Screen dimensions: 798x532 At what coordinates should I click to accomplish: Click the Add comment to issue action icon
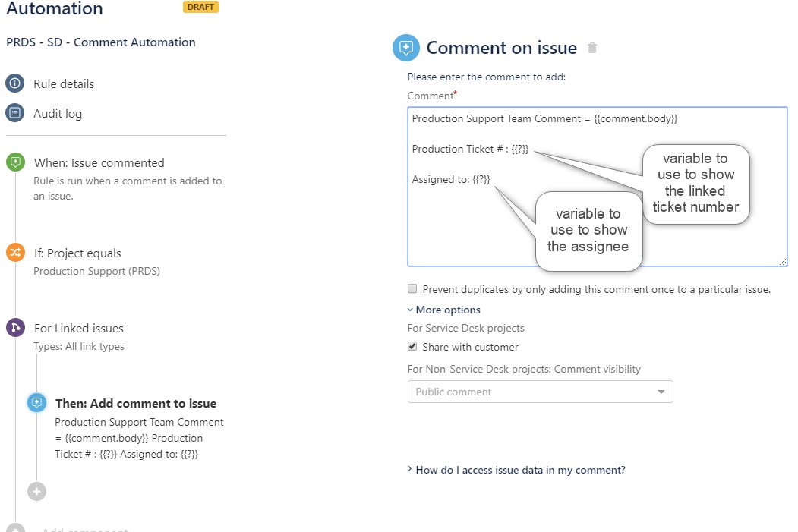(x=36, y=403)
